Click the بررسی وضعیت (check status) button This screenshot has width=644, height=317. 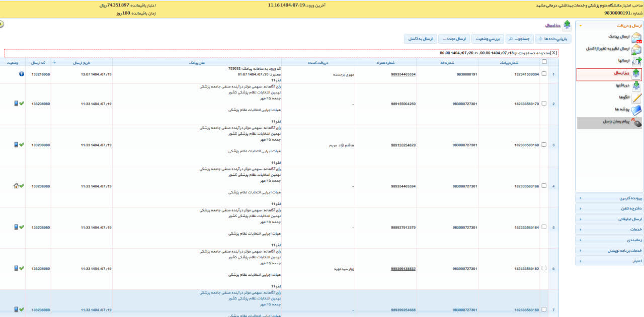point(488,39)
